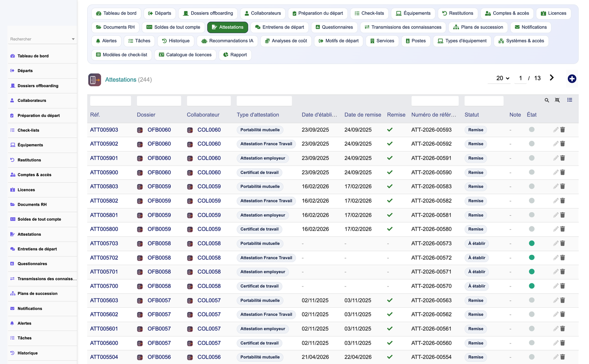Open Collaborateurs in left sidebar
The height and width of the screenshot is (364, 589).
(32, 101)
